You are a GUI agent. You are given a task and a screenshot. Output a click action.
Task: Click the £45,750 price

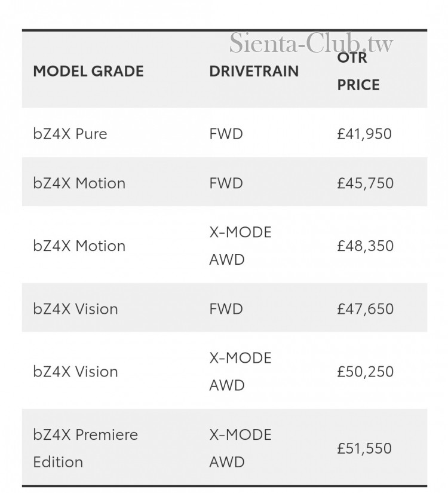365,183
